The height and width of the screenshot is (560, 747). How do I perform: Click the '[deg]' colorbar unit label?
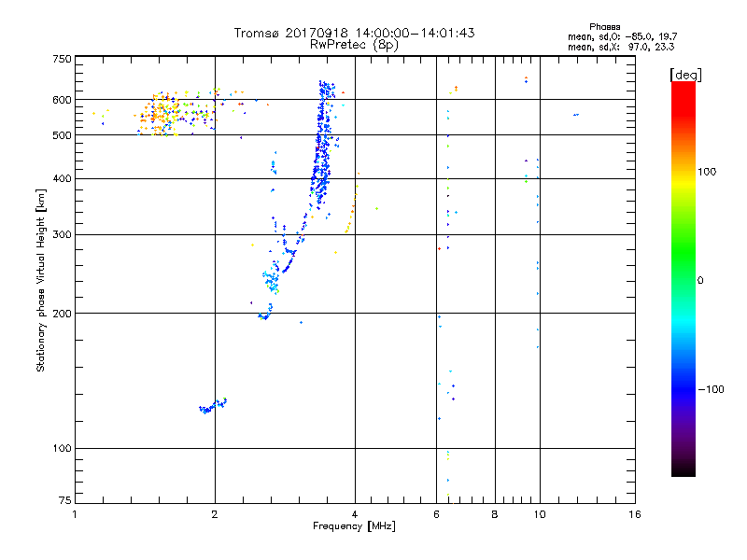[685, 75]
